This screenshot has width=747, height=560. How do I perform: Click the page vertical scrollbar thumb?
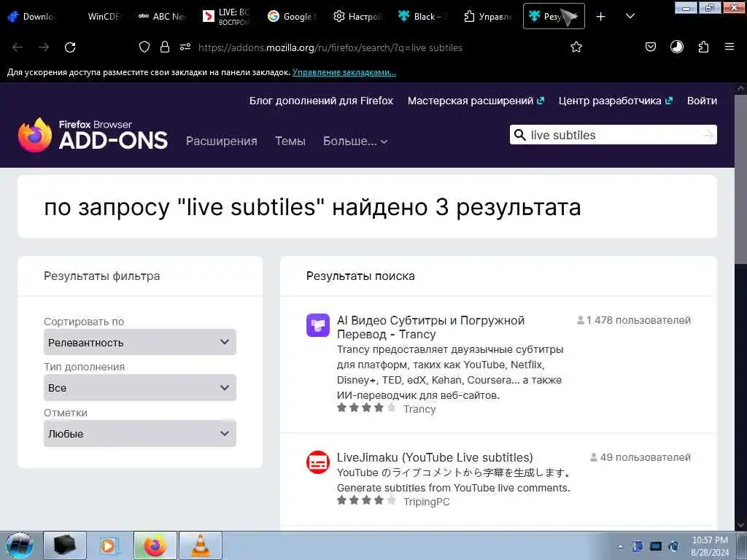[740, 179]
